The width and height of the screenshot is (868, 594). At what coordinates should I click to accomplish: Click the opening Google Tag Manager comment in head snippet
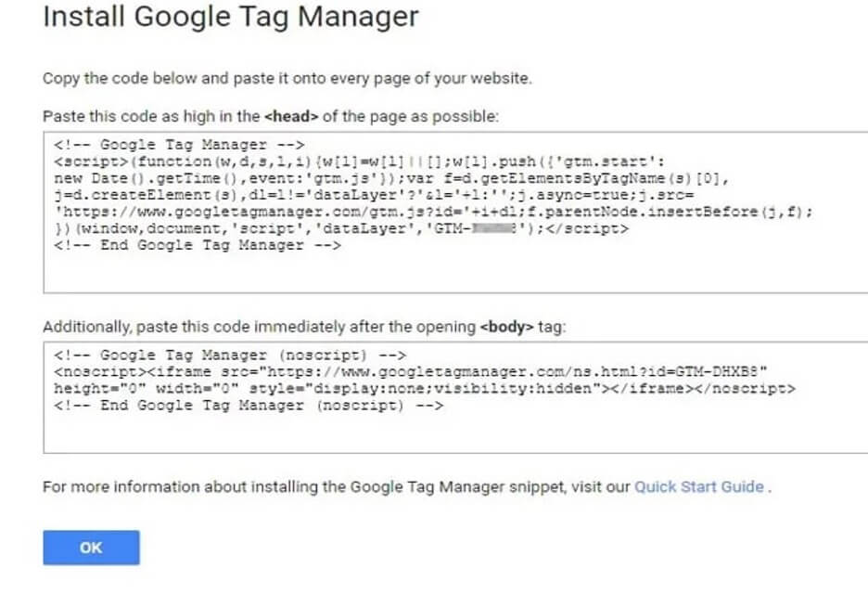[174, 145]
